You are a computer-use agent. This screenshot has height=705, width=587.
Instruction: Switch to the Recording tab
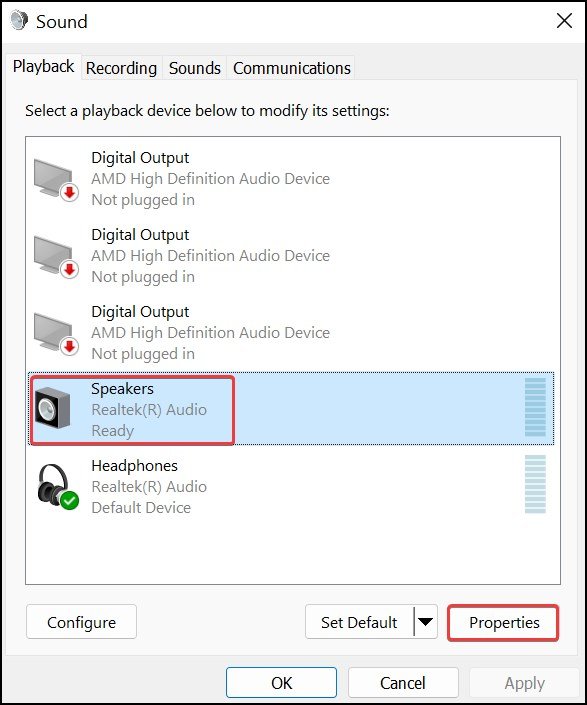(x=121, y=68)
